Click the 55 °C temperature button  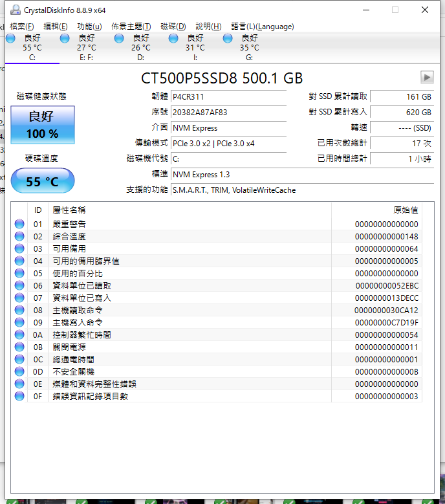tap(43, 181)
